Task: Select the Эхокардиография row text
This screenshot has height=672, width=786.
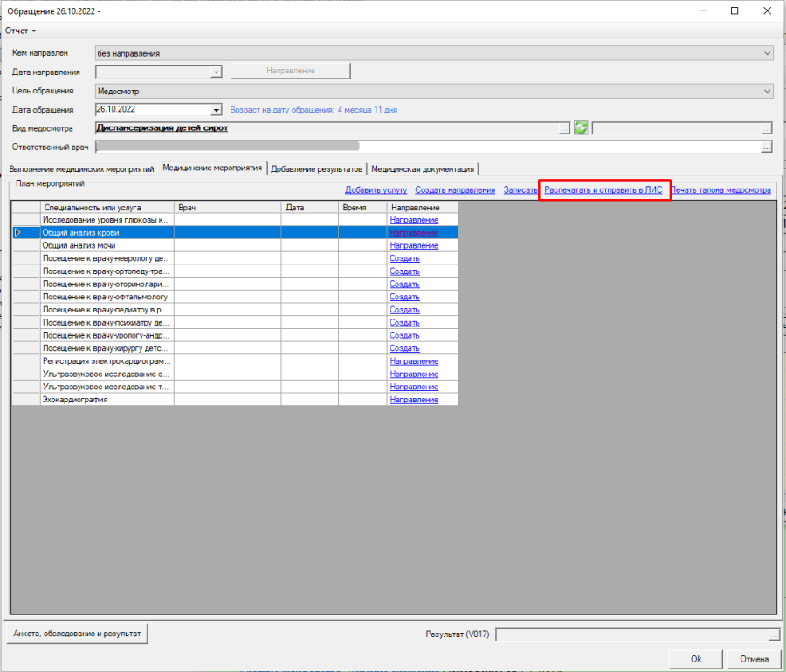Action: 75,400
